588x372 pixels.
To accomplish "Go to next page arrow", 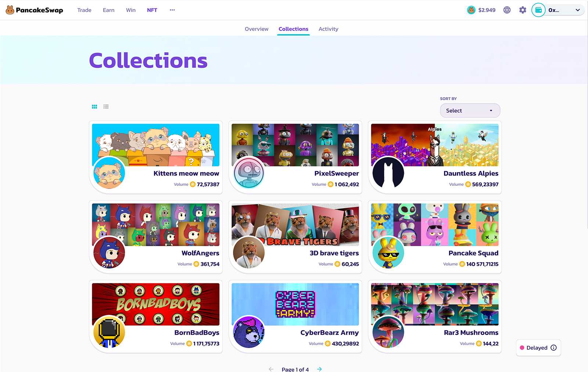I will coord(319,369).
